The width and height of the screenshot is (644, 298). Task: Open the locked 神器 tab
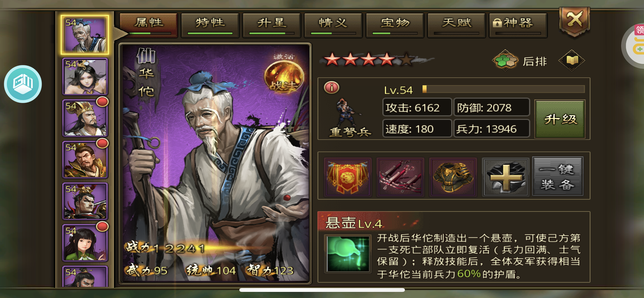click(518, 25)
